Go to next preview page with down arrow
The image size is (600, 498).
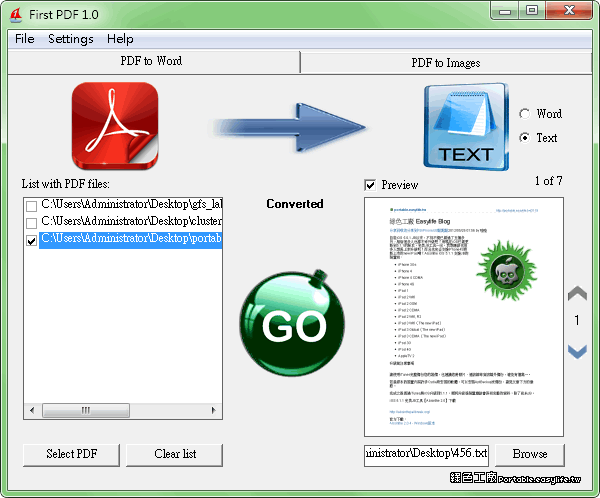pyautogui.click(x=577, y=351)
